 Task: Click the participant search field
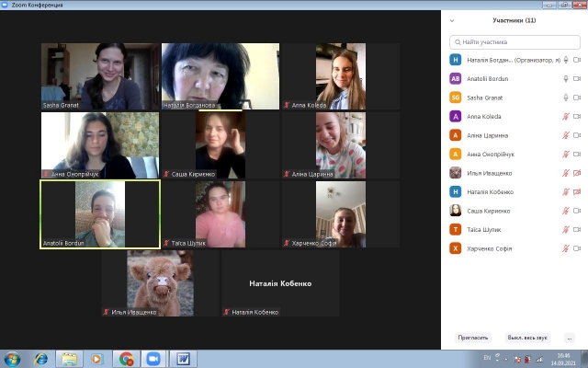click(x=514, y=42)
